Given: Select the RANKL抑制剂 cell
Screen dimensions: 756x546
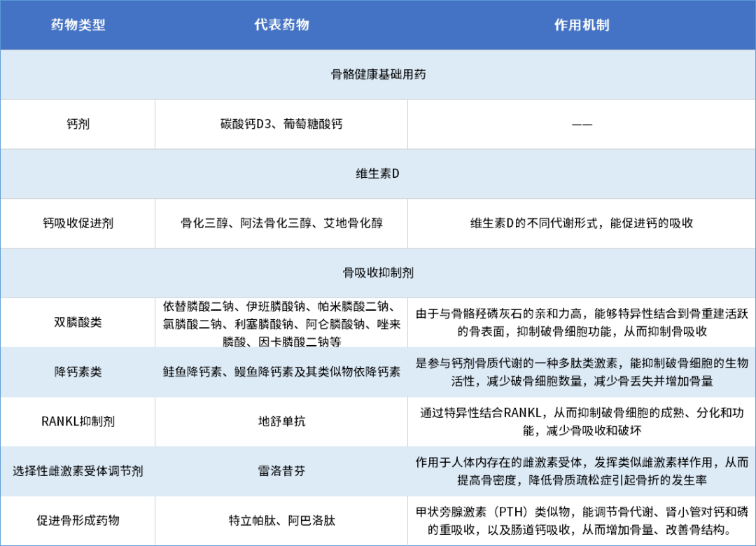Looking at the screenshot, I should (78, 421).
